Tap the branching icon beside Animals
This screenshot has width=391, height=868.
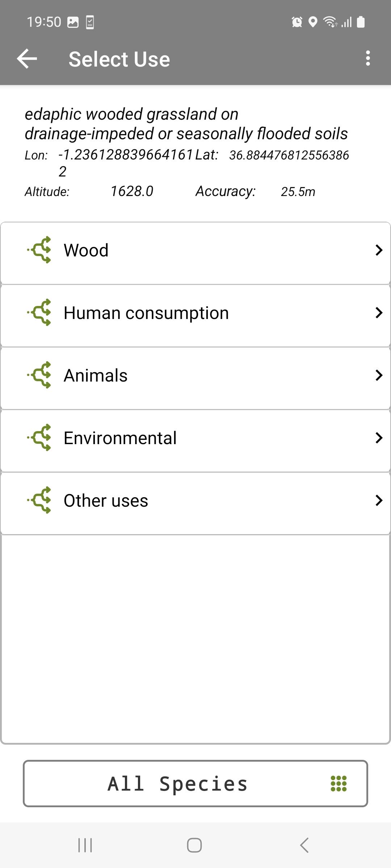(39, 375)
